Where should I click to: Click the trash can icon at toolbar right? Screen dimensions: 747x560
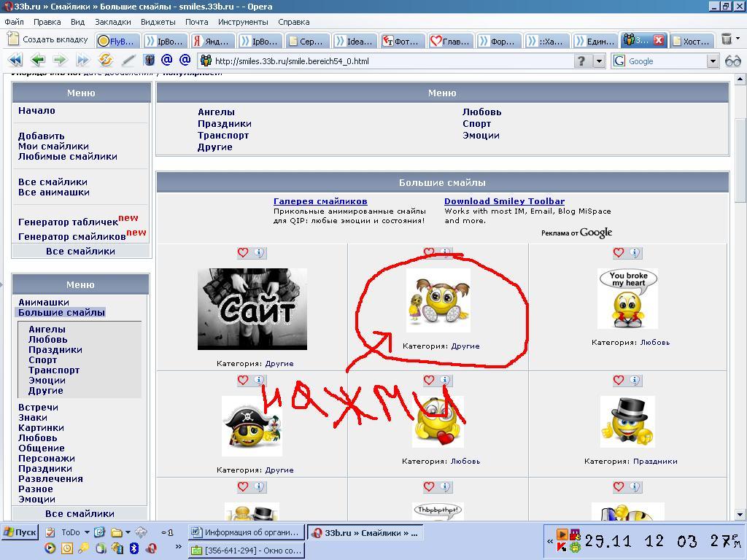pos(727,40)
